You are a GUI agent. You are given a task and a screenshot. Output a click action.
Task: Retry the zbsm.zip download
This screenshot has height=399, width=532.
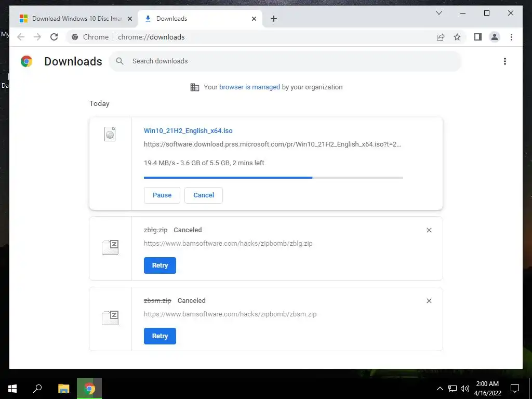click(160, 336)
